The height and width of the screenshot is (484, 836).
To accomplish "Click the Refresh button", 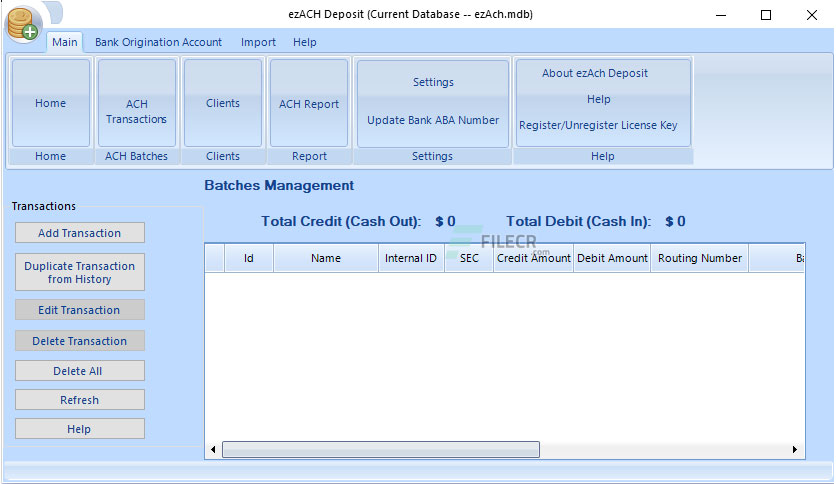I will coord(79,400).
